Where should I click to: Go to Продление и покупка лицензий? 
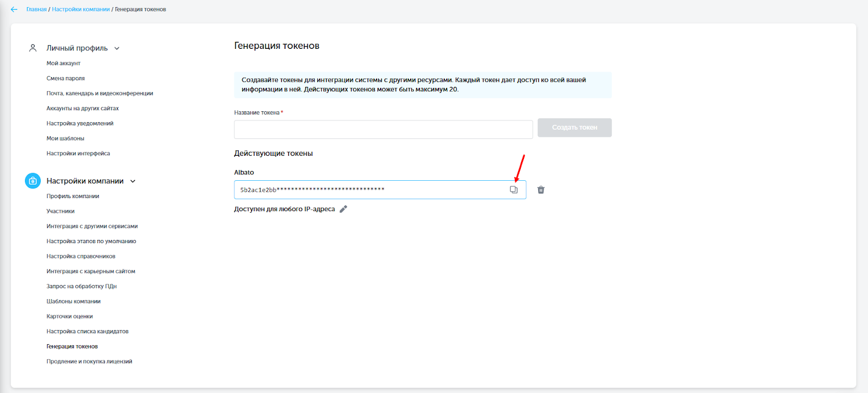[90, 362]
